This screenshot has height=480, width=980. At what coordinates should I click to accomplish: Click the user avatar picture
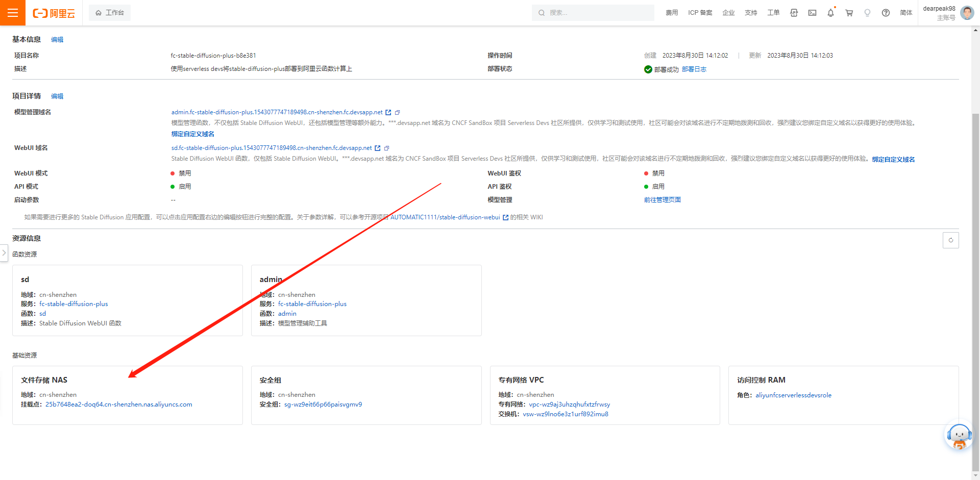coord(967,13)
